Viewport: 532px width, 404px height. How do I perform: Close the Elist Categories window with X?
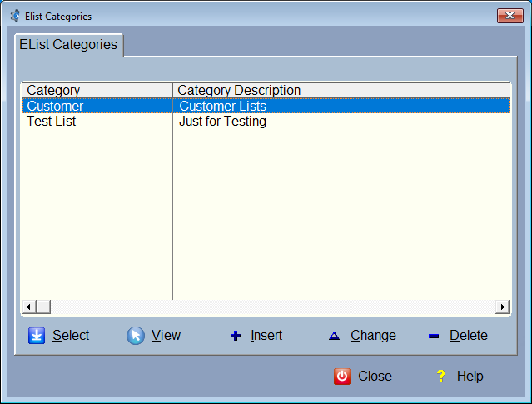(x=510, y=16)
